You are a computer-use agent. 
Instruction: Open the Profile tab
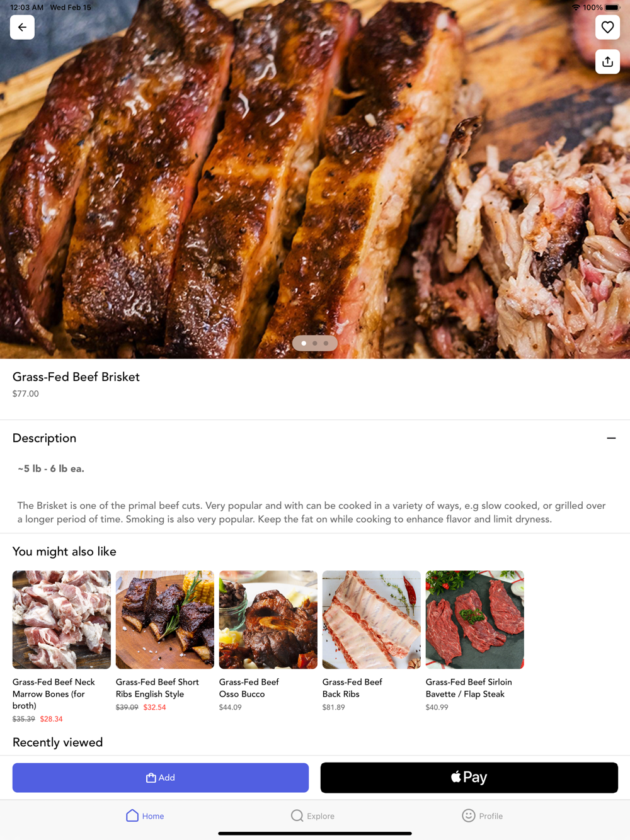point(482,815)
